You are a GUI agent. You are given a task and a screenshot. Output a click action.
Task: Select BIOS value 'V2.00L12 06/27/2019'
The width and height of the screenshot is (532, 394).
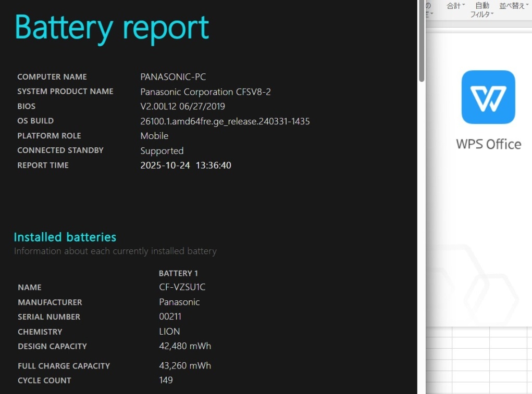coord(182,106)
